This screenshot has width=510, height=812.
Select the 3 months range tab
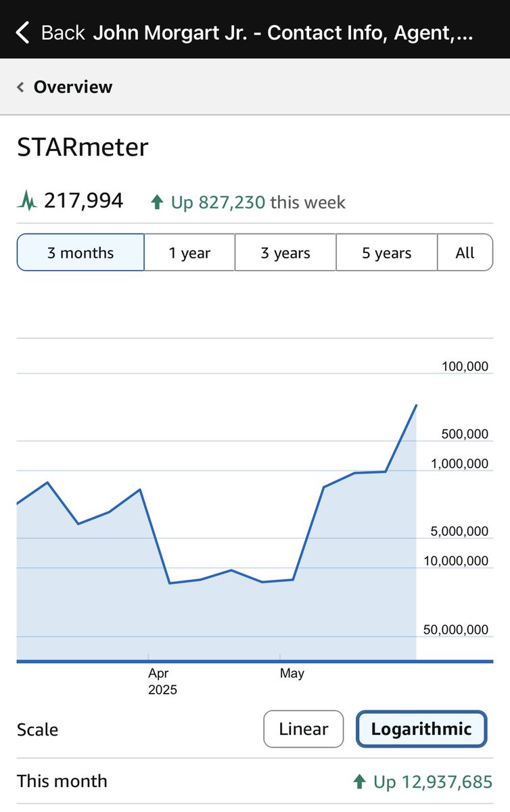point(80,253)
